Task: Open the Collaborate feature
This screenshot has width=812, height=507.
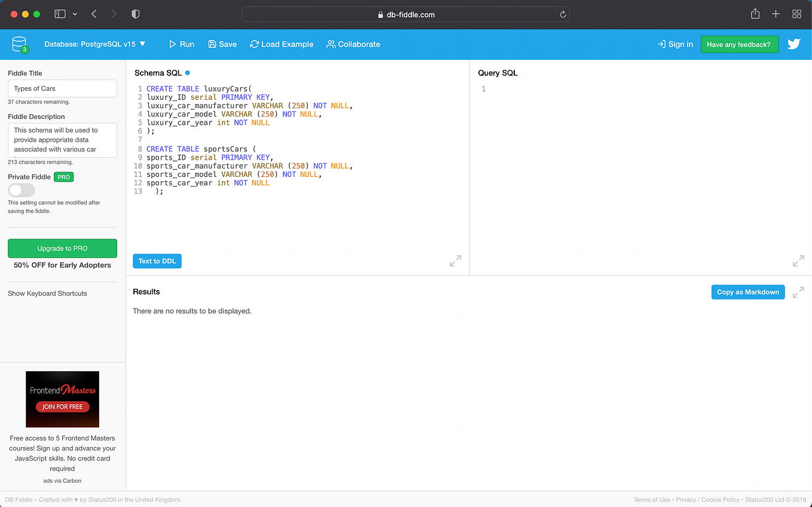Action: coord(353,44)
